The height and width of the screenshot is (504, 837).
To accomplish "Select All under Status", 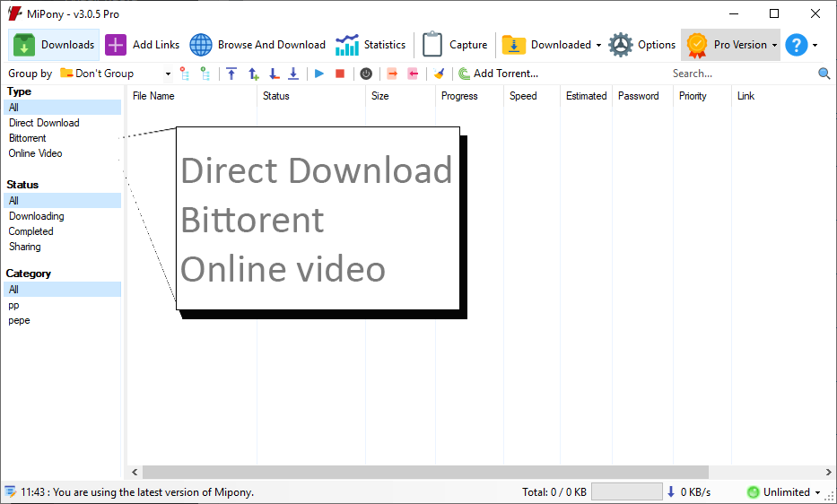I will point(63,201).
